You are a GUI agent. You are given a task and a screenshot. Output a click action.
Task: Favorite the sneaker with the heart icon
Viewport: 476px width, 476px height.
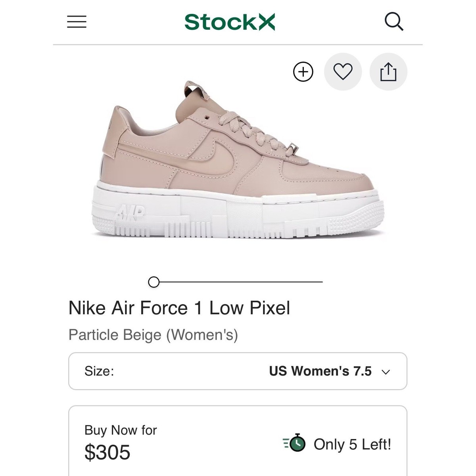[343, 72]
